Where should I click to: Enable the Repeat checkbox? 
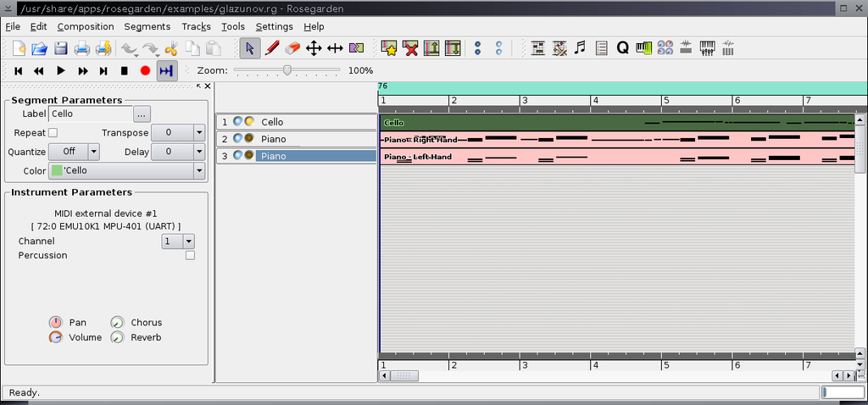click(x=53, y=133)
